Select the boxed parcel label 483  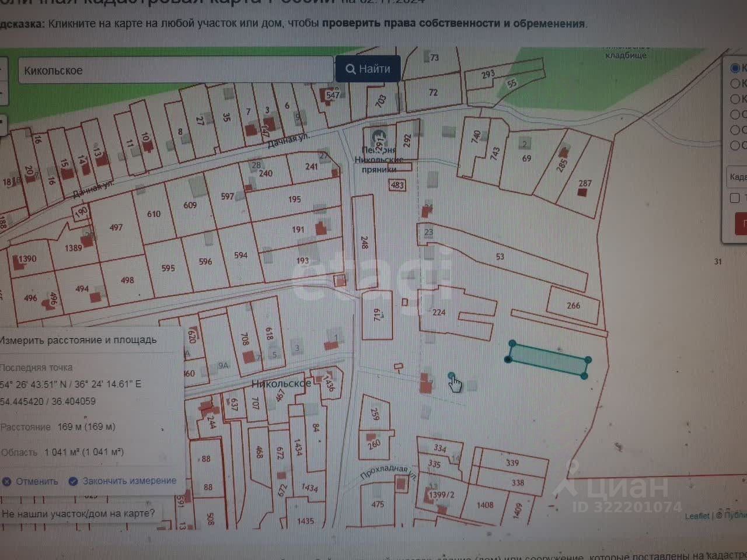(397, 185)
